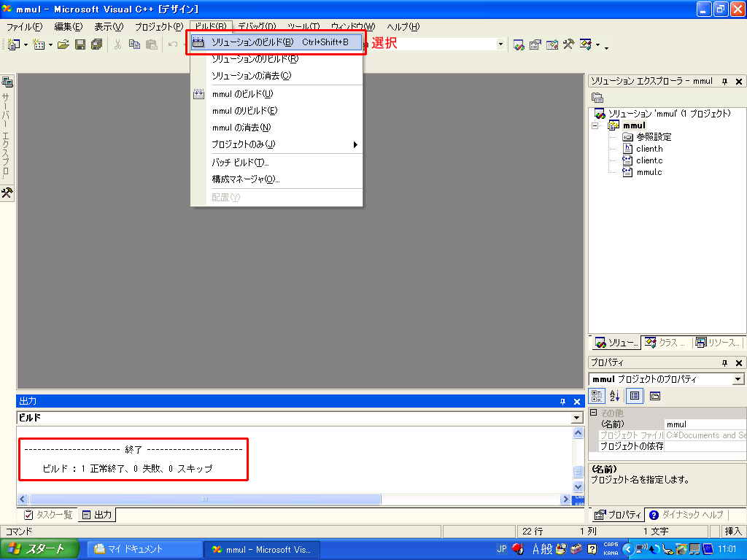The height and width of the screenshot is (560, 747).
Task: Click the Add New Item toolbar icon
Action: [39, 44]
